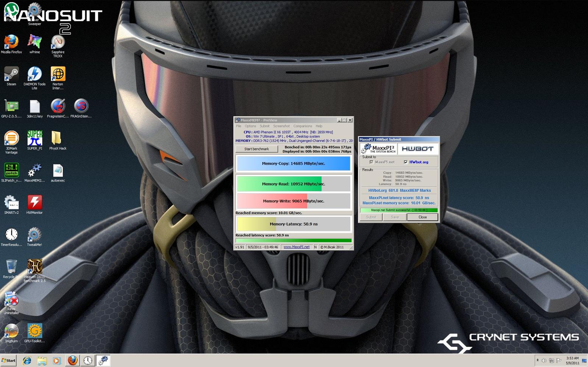
Task: Click the Start benchmark button
Action: [x=257, y=149]
